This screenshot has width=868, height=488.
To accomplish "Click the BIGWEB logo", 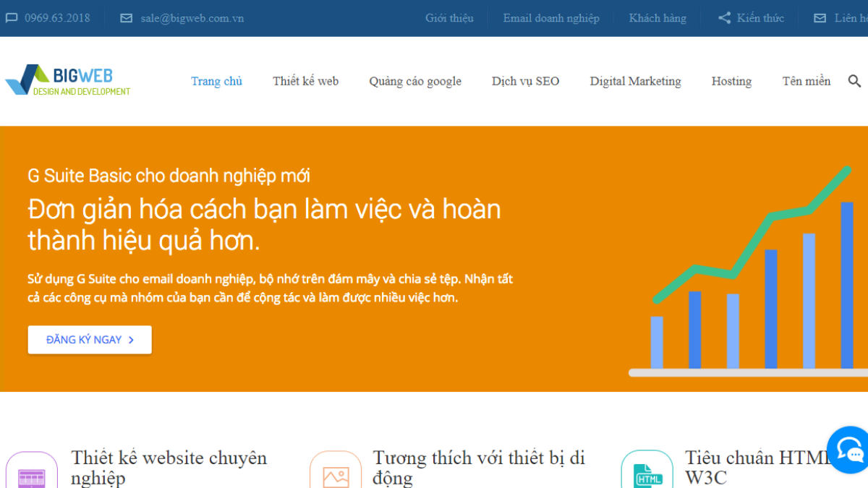I will pyautogui.click(x=68, y=80).
